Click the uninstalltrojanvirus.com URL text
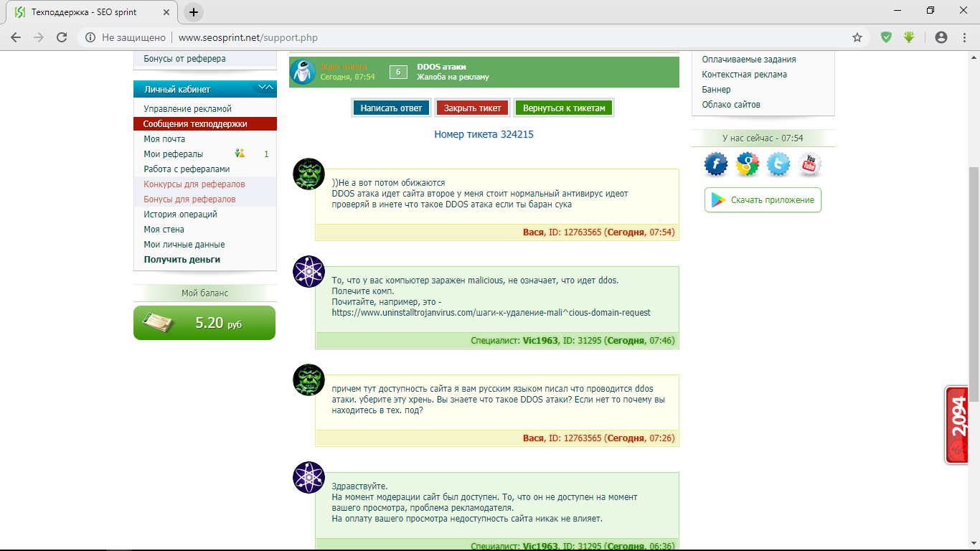Viewport: 980px width, 551px height. [491, 313]
